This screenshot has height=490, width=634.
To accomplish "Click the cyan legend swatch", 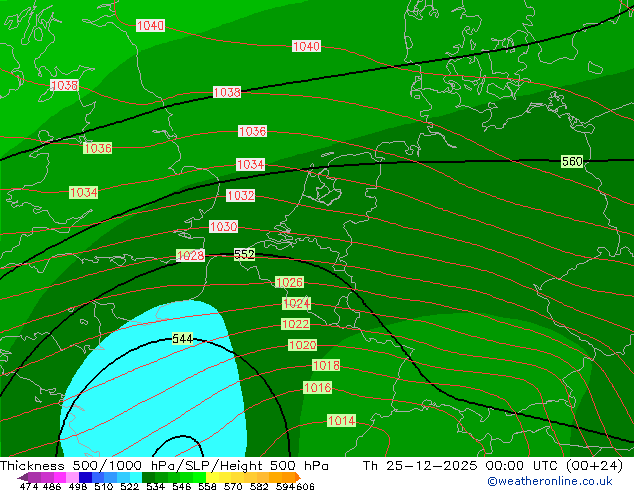I will pyautogui.click(x=136, y=477).
